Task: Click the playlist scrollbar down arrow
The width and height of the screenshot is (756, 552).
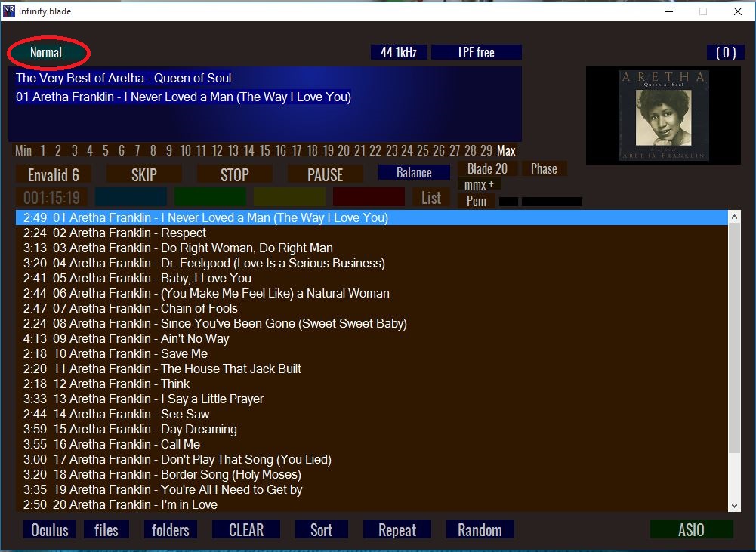Action: 734,506
